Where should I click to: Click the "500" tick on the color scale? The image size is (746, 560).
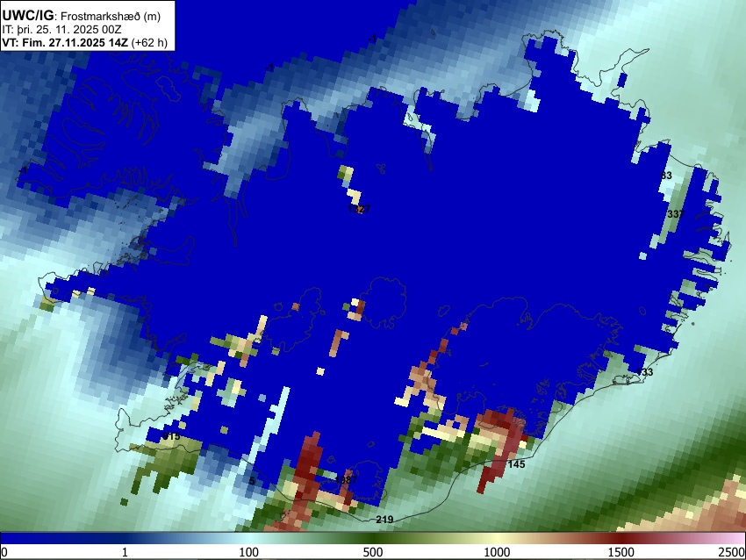coord(373,552)
